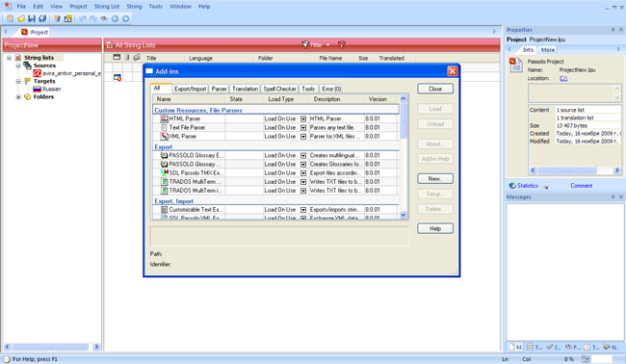The width and height of the screenshot is (626, 364).
Task: Open the Parser tab in Add-Ins
Action: pyautogui.click(x=219, y=89)
